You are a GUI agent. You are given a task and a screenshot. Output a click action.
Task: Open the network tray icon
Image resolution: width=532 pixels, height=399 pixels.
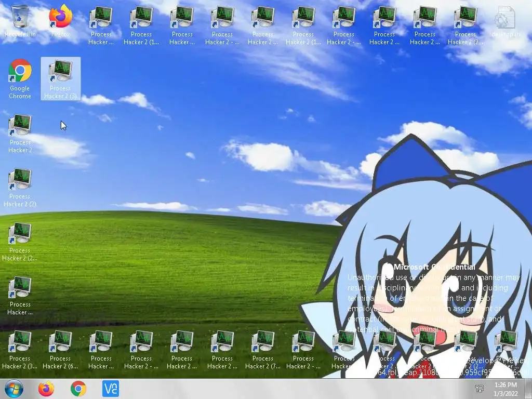[480, 389]
